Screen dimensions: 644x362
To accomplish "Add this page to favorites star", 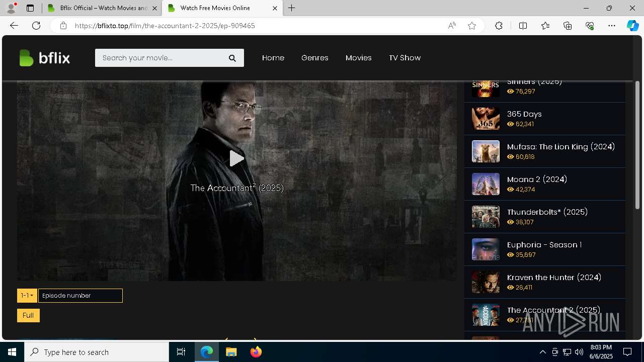I will coord(472,26).
